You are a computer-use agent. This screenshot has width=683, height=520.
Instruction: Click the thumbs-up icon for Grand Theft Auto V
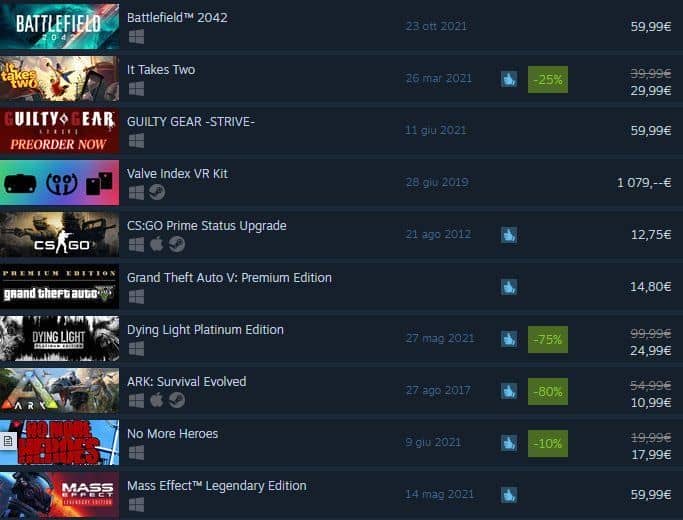[509, 287]
